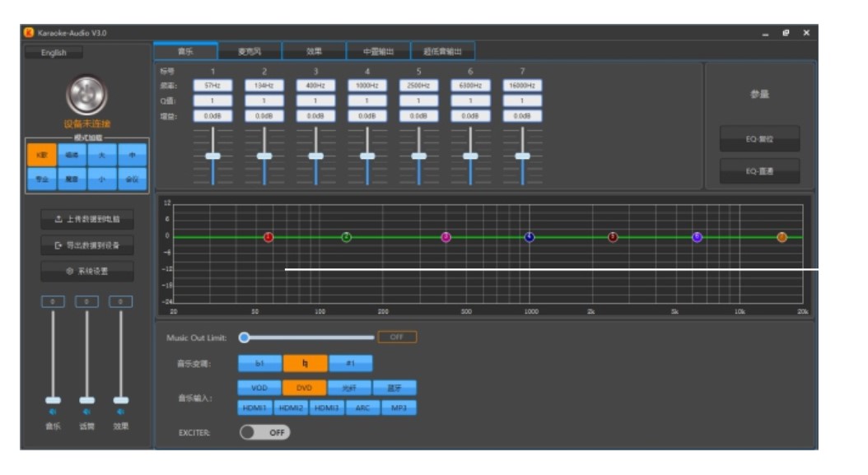
Task: Switch to the 麦克风 tab
Action: [250, 52]
